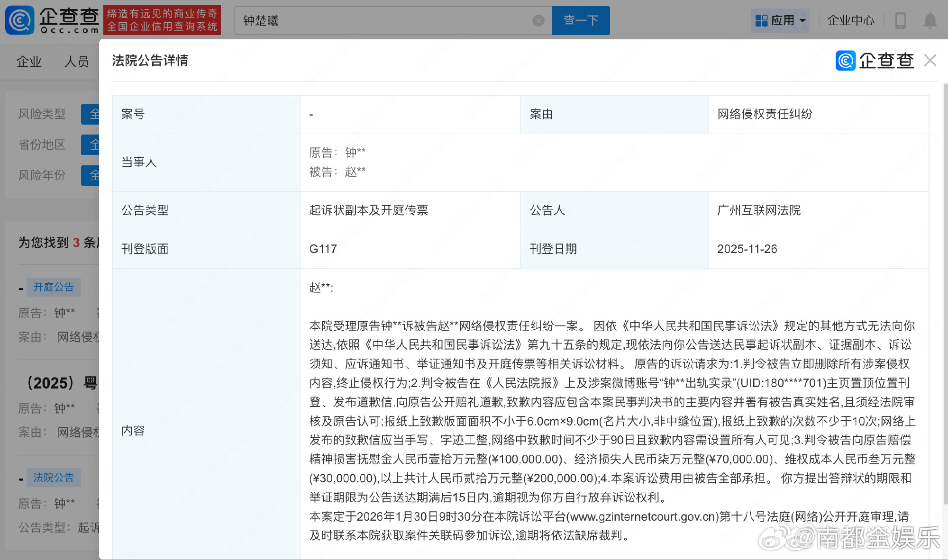948x560 pixels.
Task: Click the 开庭公告 tag on the first result
Action: point(54,287)
